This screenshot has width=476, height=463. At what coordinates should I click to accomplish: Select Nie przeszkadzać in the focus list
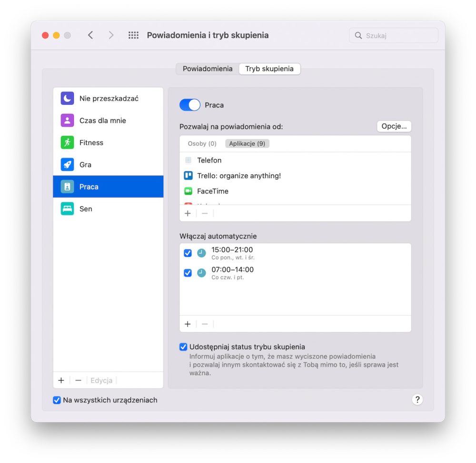pyautogui.click(x=108, y=99)
